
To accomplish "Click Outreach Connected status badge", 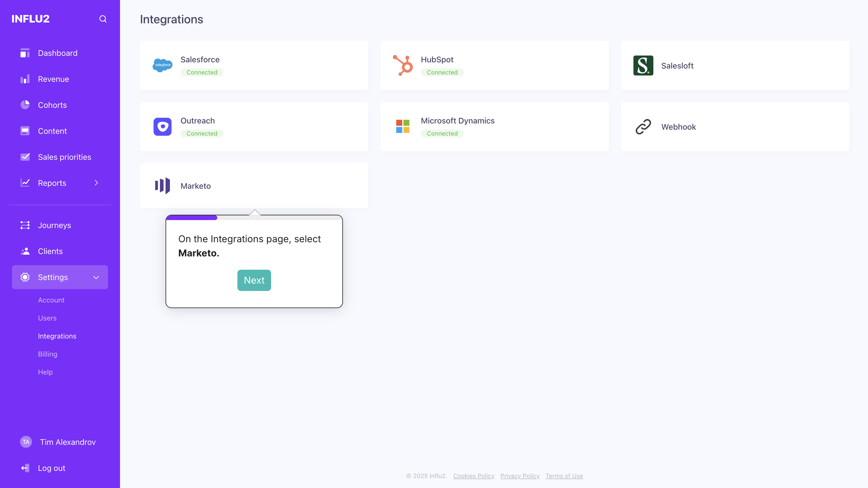I will [x=202, y=134].
